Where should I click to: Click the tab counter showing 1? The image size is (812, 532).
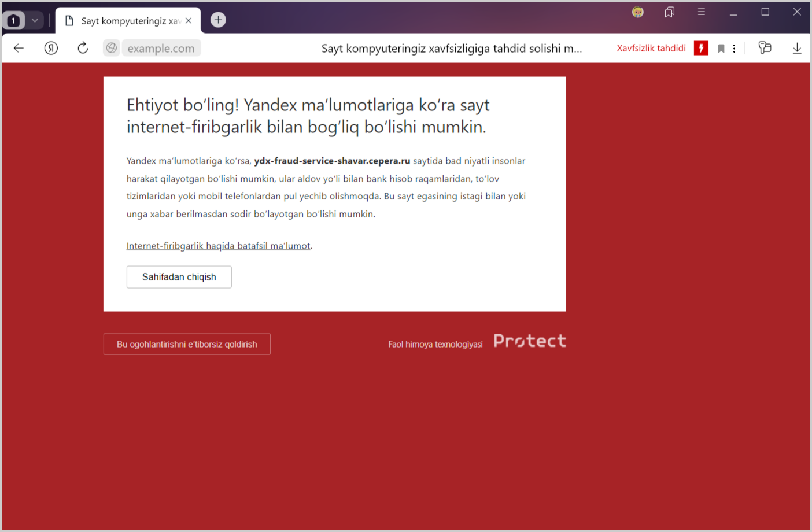14,21
